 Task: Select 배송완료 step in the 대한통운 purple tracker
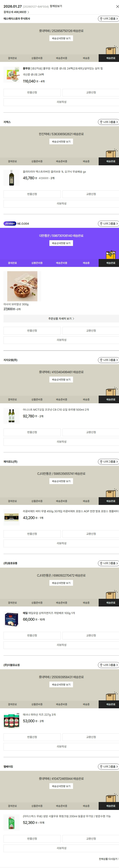point(111,263)
